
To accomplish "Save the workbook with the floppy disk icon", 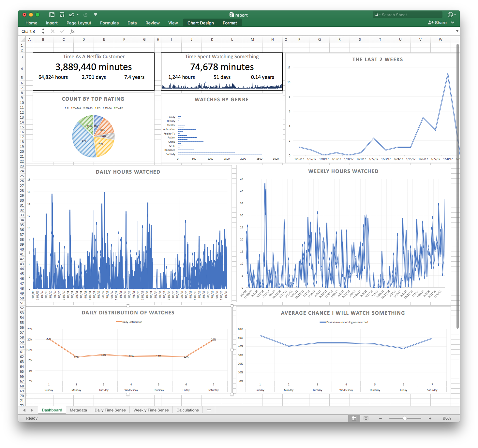I will point(62,15).
